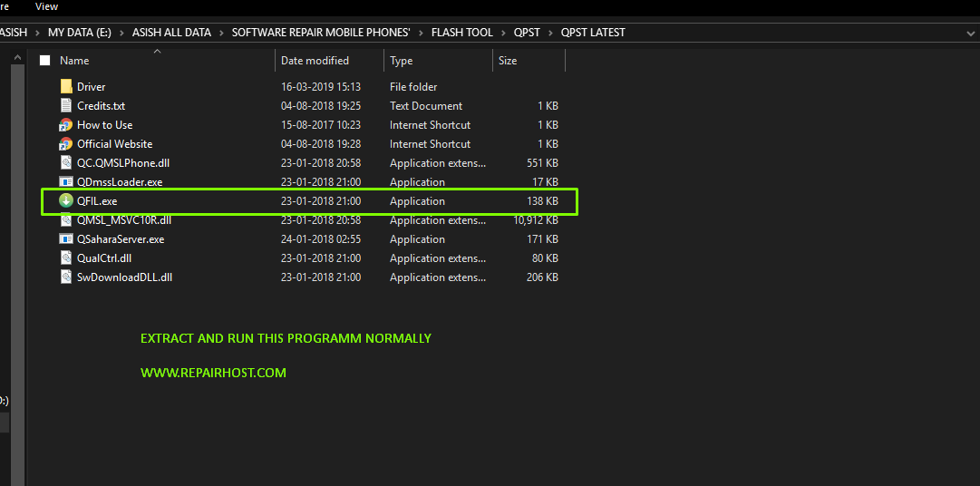Open the chevron after SOFTWARE REPAIR MOBILE PHONES'
Screen dimensions: 980x486
(421, 33)
